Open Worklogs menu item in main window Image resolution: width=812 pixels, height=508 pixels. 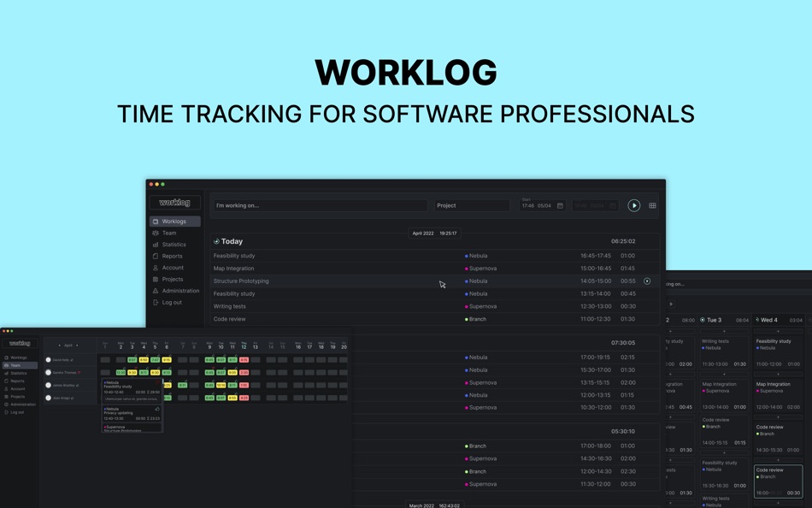tap(175, 222)
